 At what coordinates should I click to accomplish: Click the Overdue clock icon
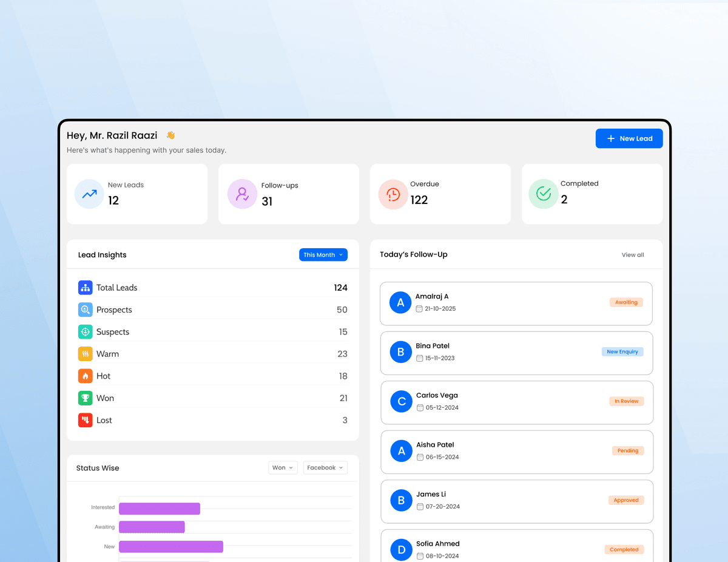tap(393, 194)
